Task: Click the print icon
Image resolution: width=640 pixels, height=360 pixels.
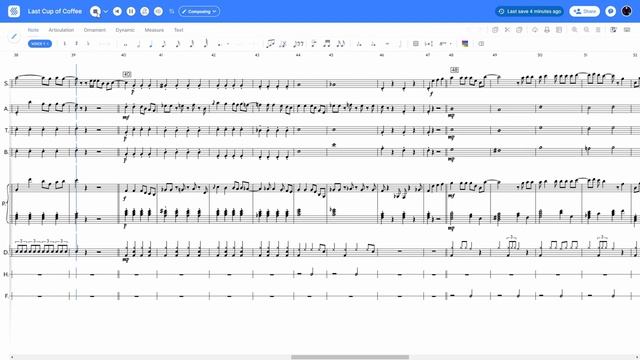Action: tap(547, 30)
